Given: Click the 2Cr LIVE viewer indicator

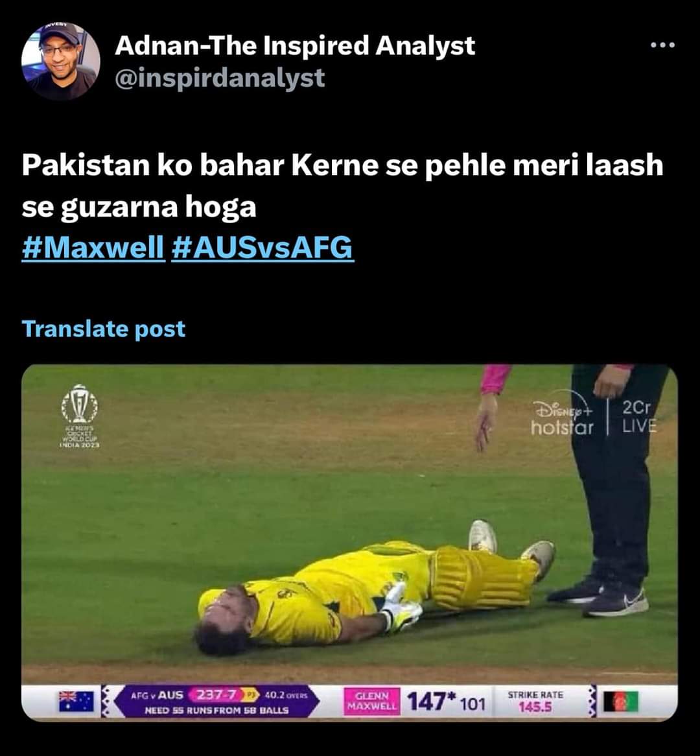Looking at the screenshot, I should (638, 417).
